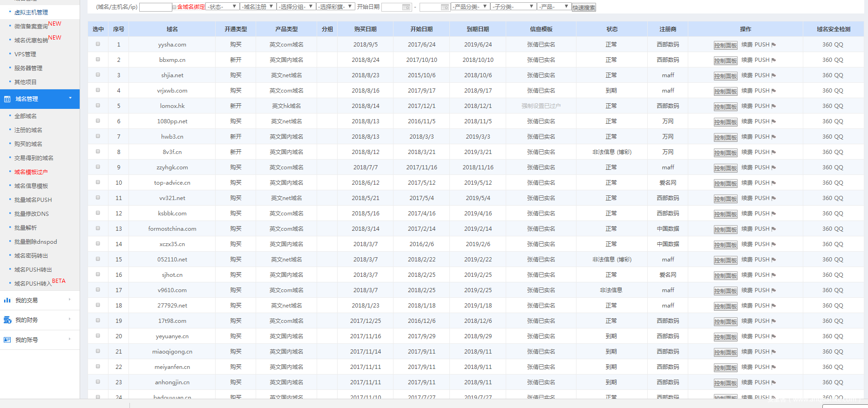
Task: Click the flag icon in vrjxwb.com row
Action: tap(773, 91)
